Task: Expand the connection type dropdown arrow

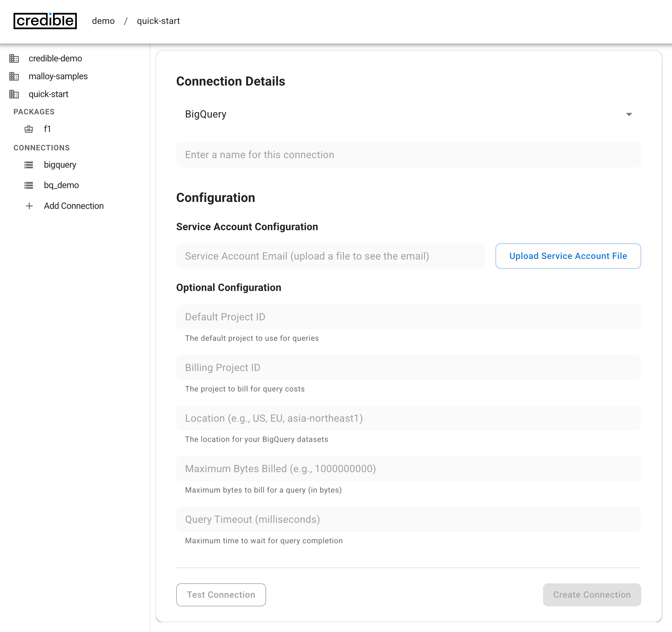Action: click(629, 114)
